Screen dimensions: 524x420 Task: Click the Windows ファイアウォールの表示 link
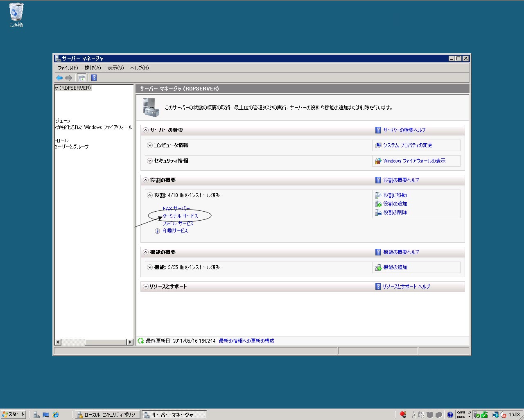coord(414,161)
